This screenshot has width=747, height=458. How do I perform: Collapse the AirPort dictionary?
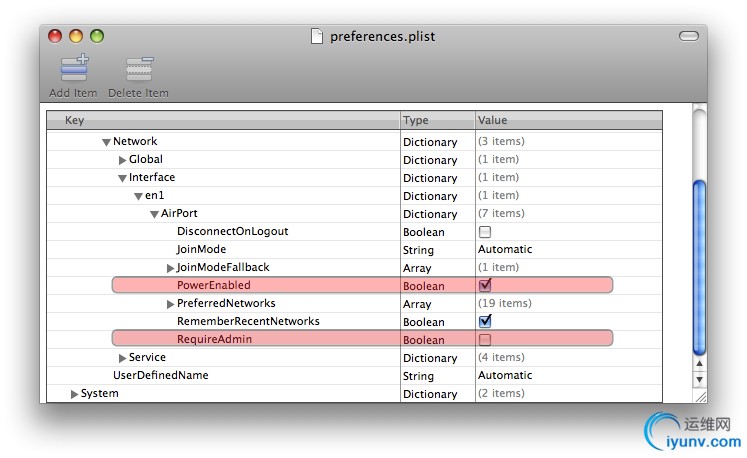[154, 214]
